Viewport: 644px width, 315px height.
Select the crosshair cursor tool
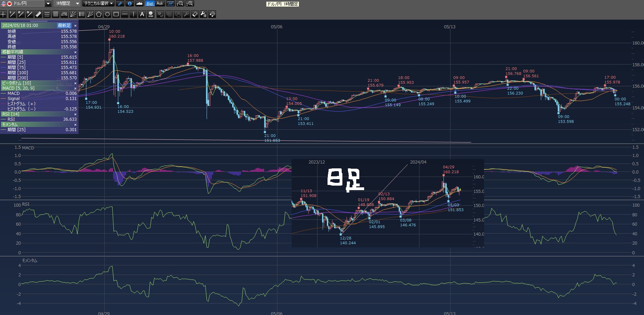pos(3,14)
